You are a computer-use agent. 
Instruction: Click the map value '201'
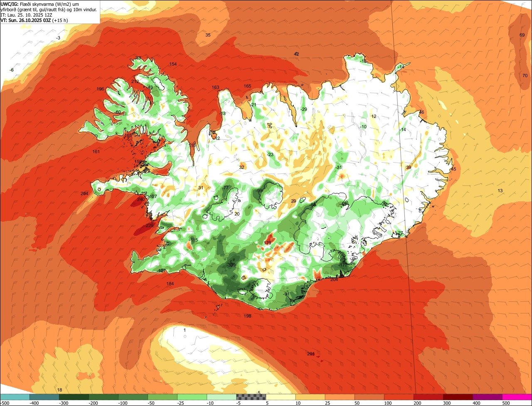tap(311, 354)
